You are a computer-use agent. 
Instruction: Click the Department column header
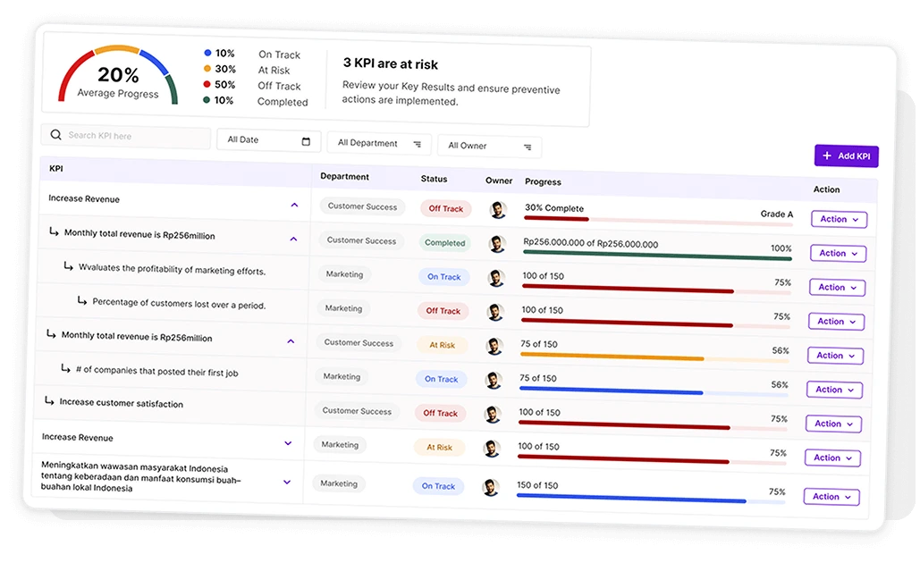(344, 177)
